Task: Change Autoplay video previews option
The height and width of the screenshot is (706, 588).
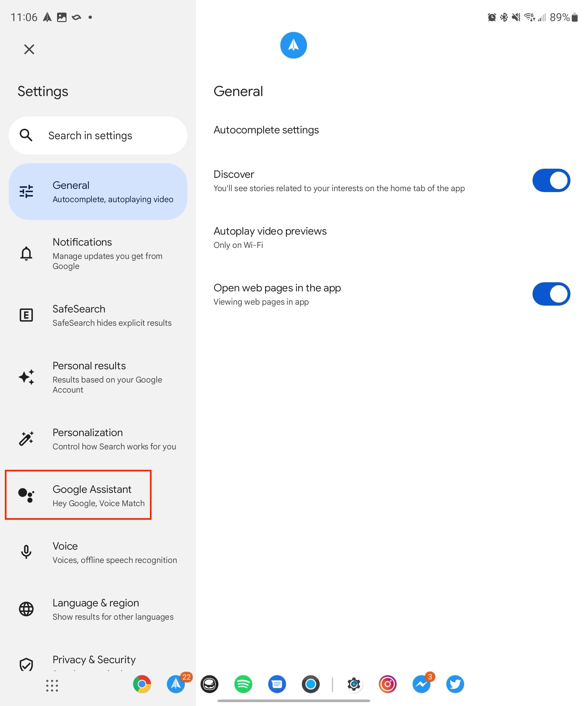Action: click(x=270, y=237)
